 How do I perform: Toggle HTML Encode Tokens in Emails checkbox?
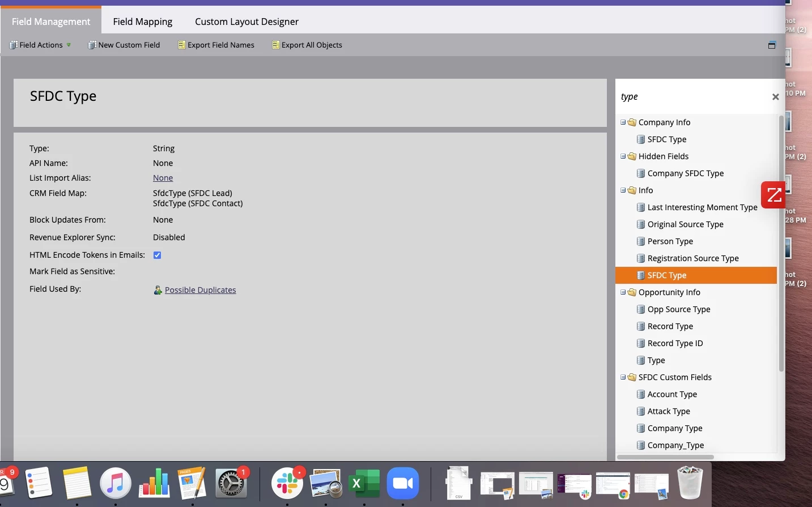[x=158, y=255]
